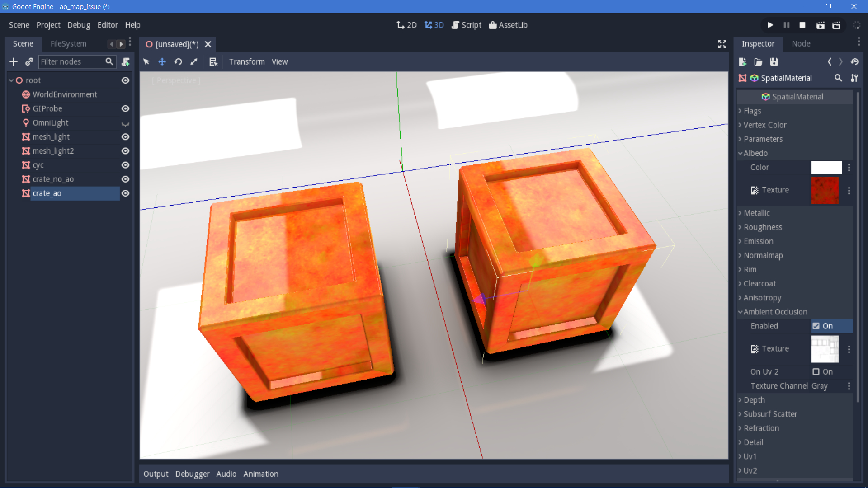Screen dimensions: 868x488
Task: Switch to the FileSystem tab
Action: (x=68, y=43)
